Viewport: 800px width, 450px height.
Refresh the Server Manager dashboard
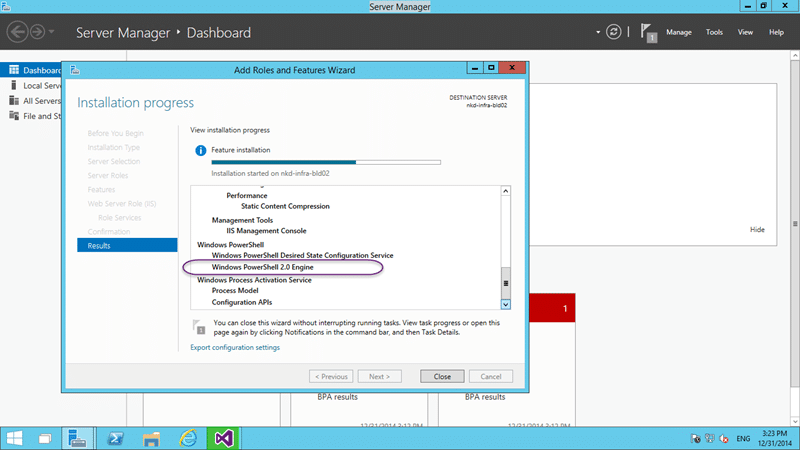click(613, 32)
